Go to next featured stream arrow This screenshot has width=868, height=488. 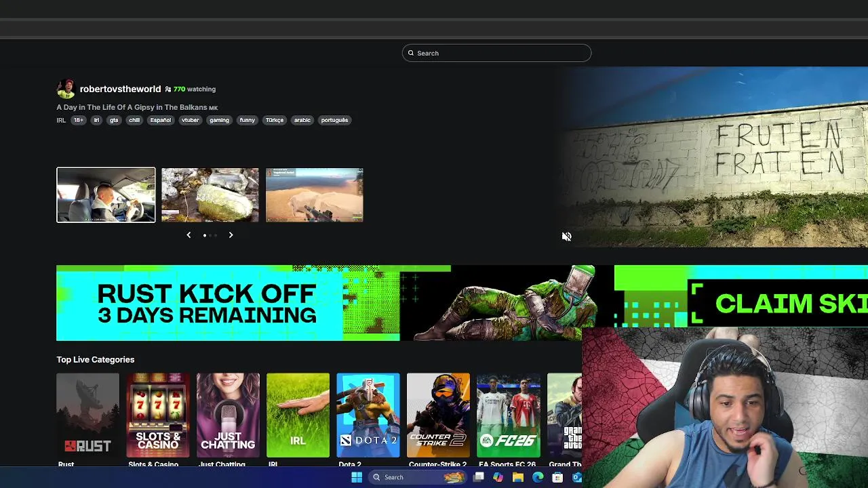tap(231, 235)
